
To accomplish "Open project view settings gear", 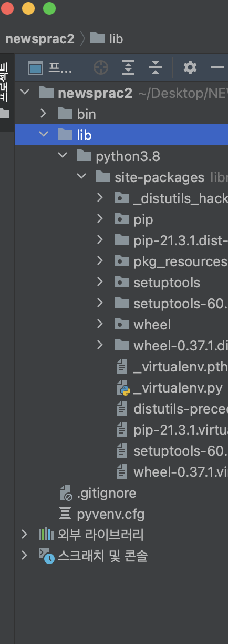I will (190, 67).
